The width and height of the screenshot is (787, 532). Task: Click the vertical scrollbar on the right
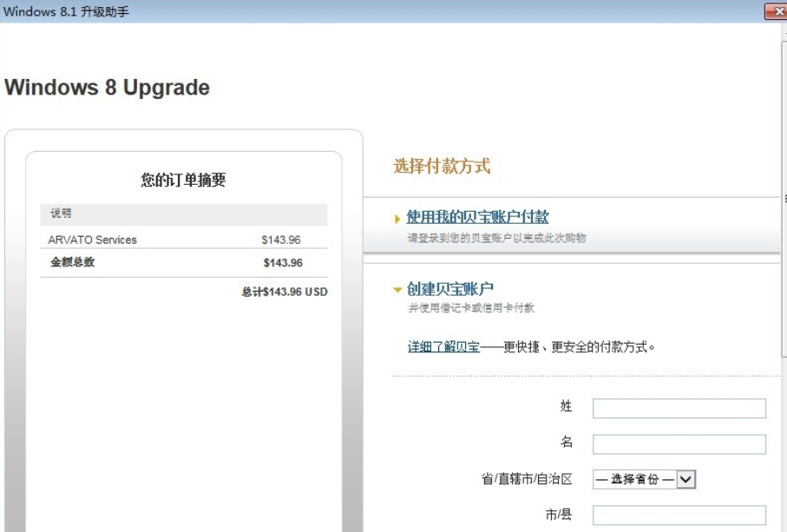tap(784, 200)
